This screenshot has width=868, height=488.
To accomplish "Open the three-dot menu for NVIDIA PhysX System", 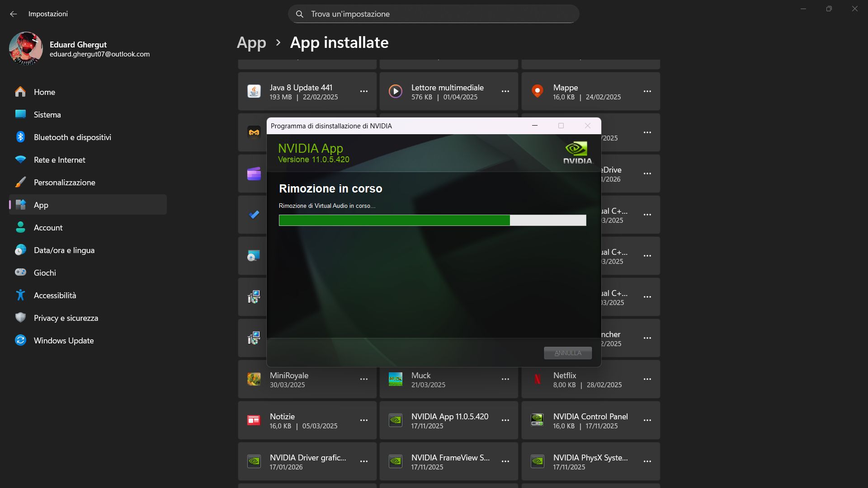I will coord(647,461).
